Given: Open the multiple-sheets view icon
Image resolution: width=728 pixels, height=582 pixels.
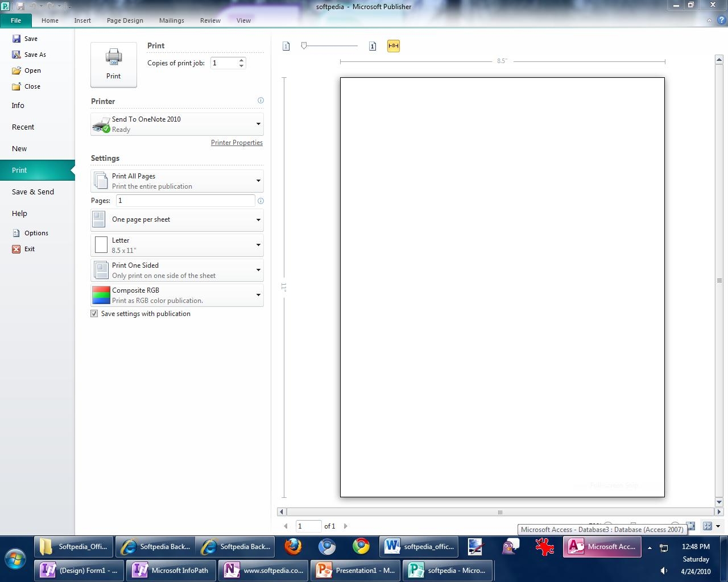Looking at the screenshot, I should pyautogui.click(x=708, y=526).
